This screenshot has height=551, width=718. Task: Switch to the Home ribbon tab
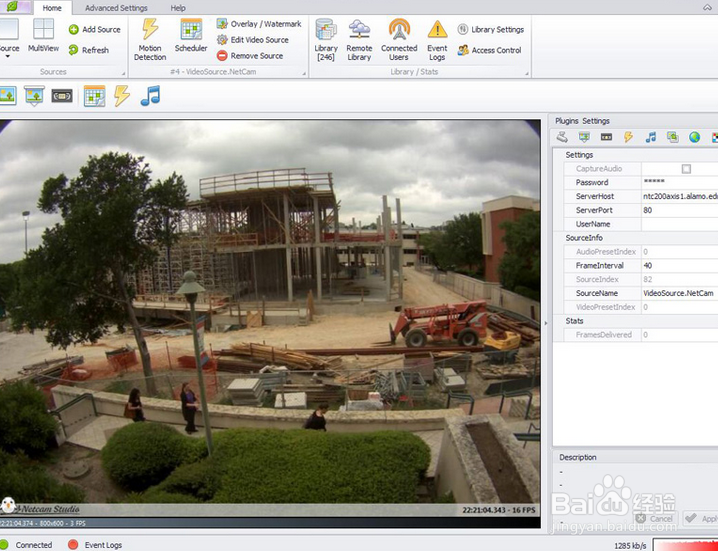click(x=52, y=8)
